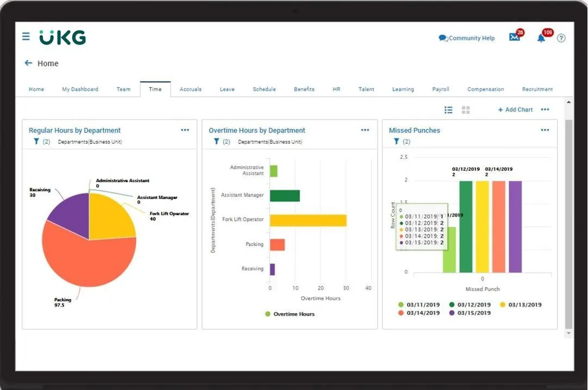The width and height of the screenshot is (588, 390).
Task: Switch dashboard to grid view layout
Action: pos(466,109)
